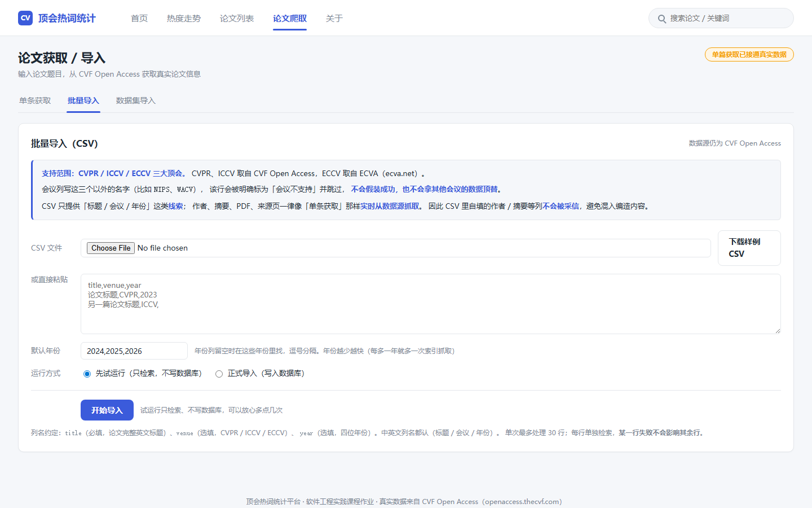The width and height of the screenshot is (812, 508).
Task: Click the CSV 文件 label
Action: (x=46, y=248)
